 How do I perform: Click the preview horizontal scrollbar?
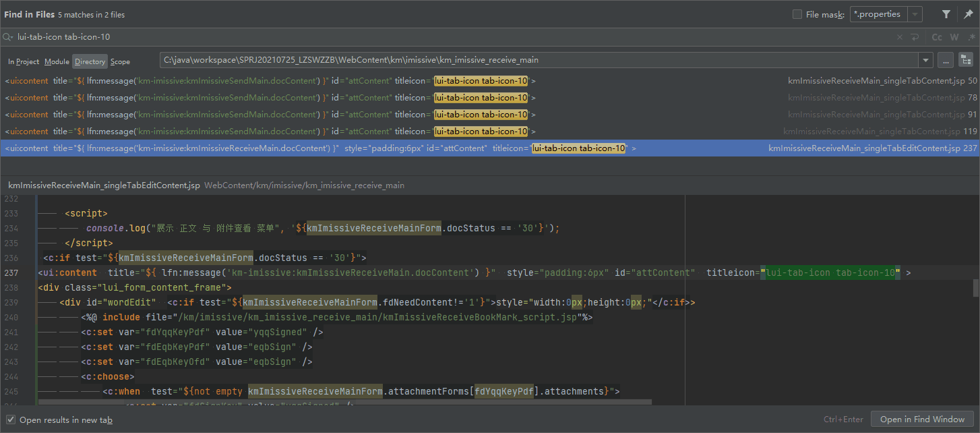pyautogui.click(x=344, y=402)
